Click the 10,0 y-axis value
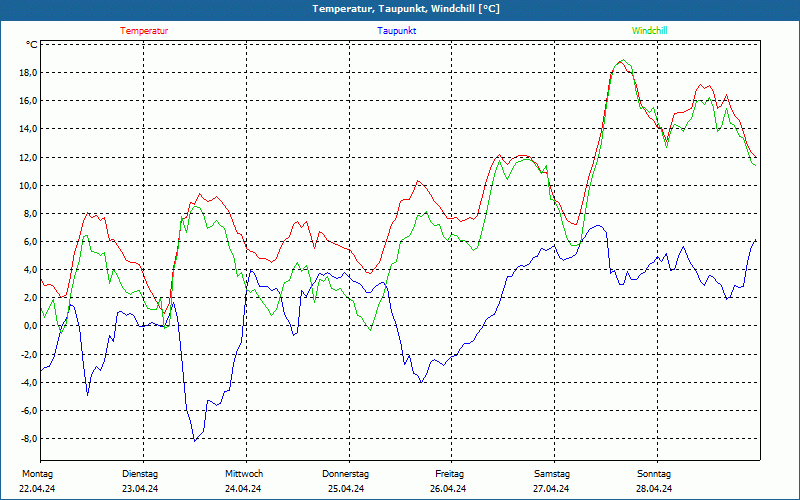The height and width of the screenshot is (500, 800). [28, 185]
